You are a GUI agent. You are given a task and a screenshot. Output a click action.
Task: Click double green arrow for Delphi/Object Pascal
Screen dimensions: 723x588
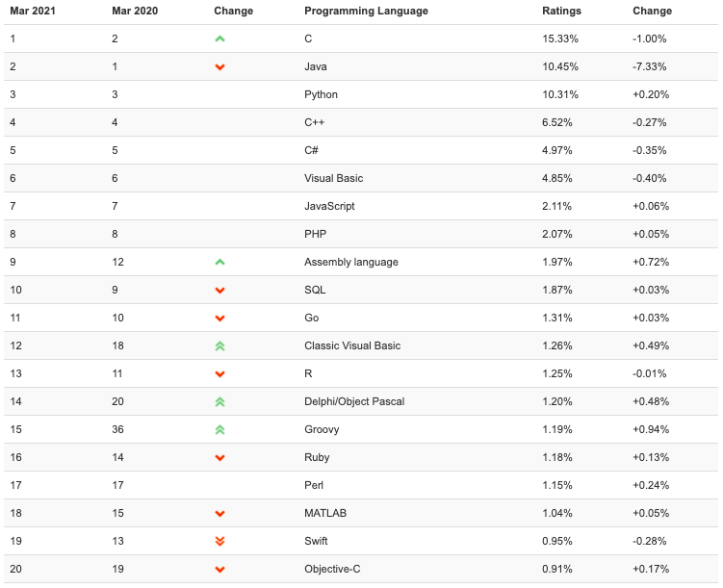coord(219,402)
